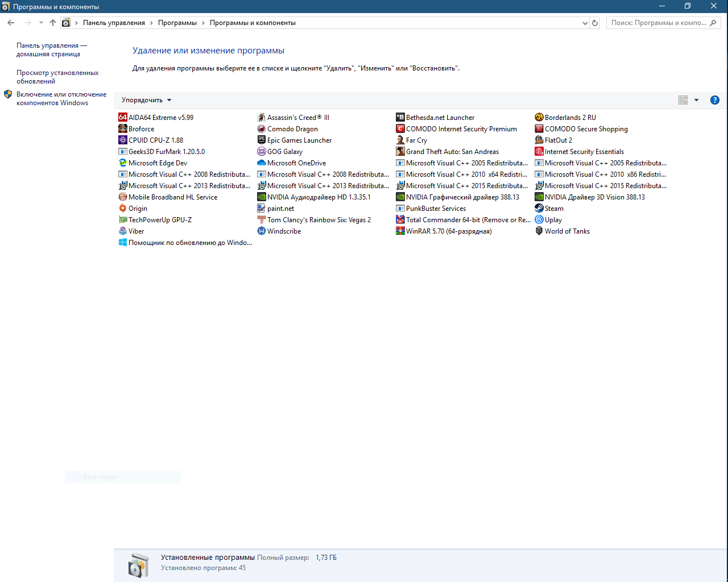Click Программы и компоненты breadcrumb
This screenshot has width=728, height=582.
click(253, 23)
